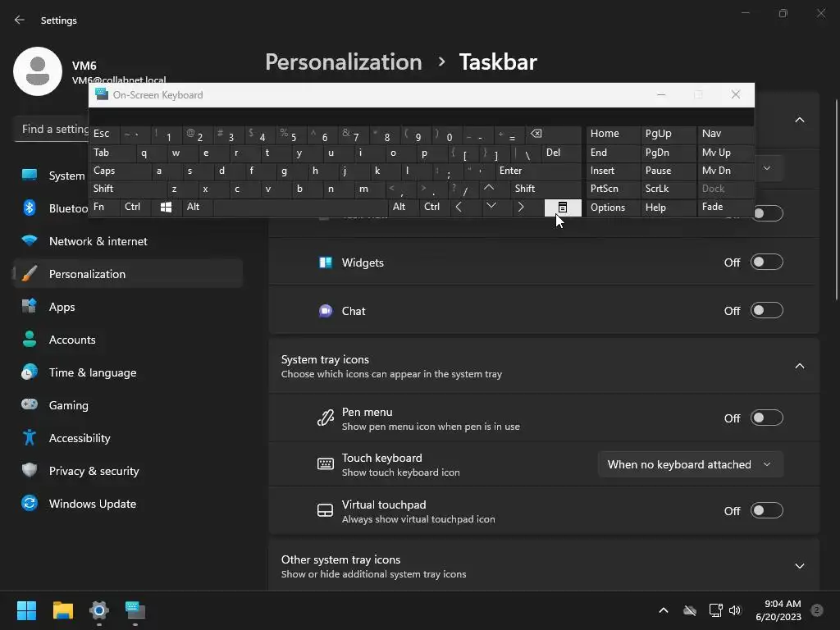Open the date and time clock

tap(778, 610)
